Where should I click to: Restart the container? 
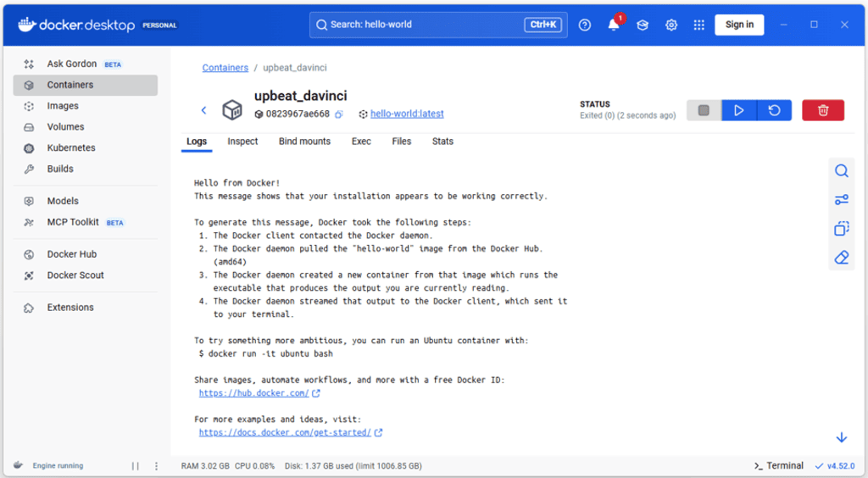pyautogui.click(x=774, y=110)
